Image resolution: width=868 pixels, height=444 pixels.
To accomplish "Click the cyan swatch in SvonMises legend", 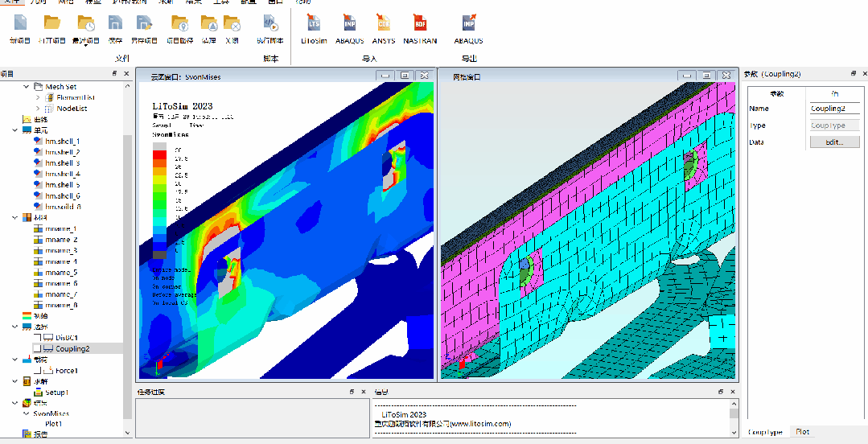I will click(159, 221).
